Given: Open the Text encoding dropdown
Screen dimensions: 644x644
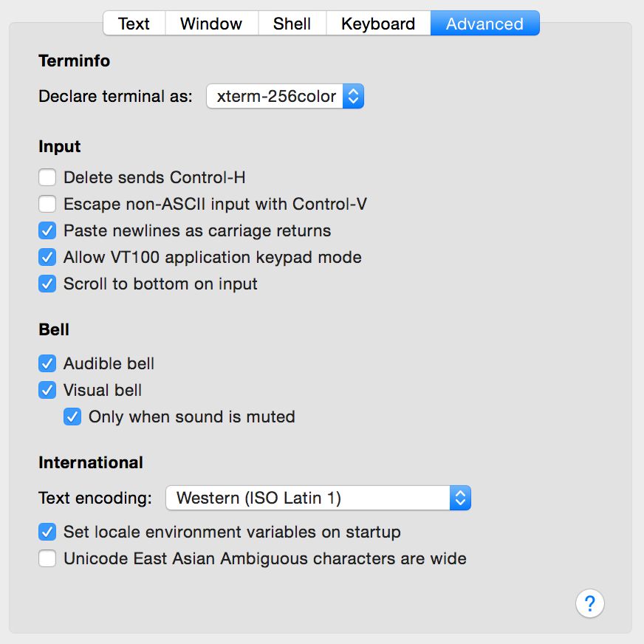Looking at the screenshot, I should [x=318, y=498].
